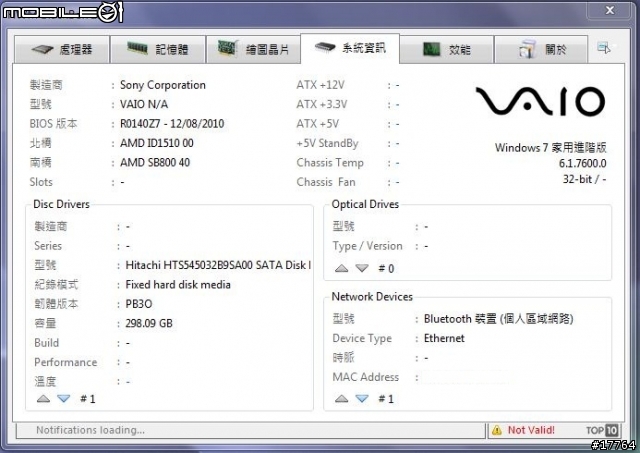The image size is (640, 453).
Task: Switch to the 記憶體 (memory) tab
Action: tap(158, 49)
